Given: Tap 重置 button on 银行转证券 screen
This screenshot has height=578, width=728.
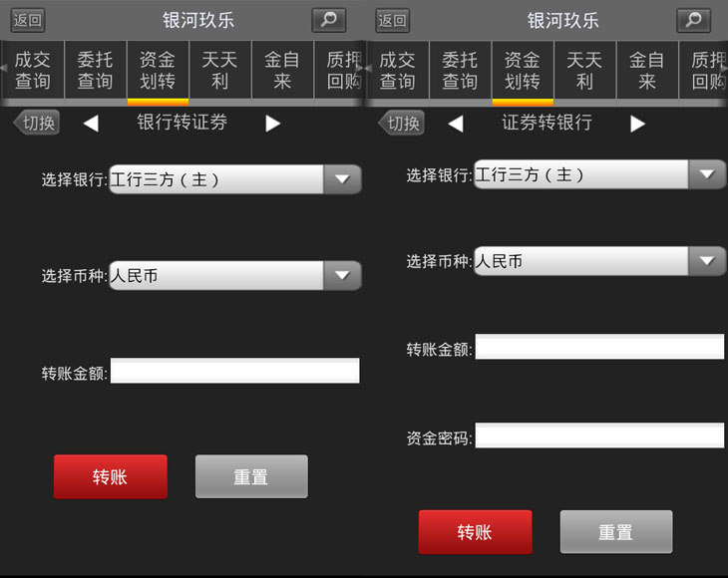Looking at the screenshot, I should coord(251,477).
